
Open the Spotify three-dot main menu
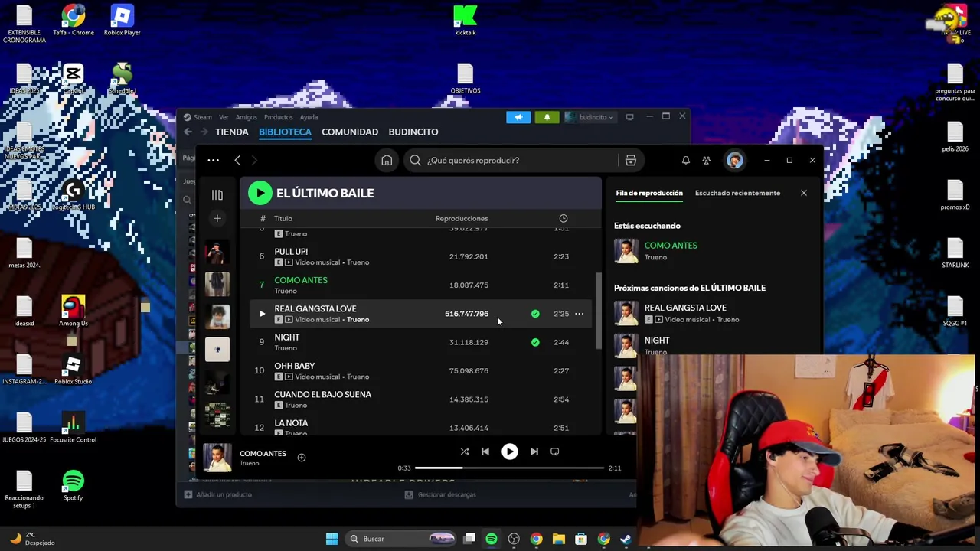coord(213,160)
